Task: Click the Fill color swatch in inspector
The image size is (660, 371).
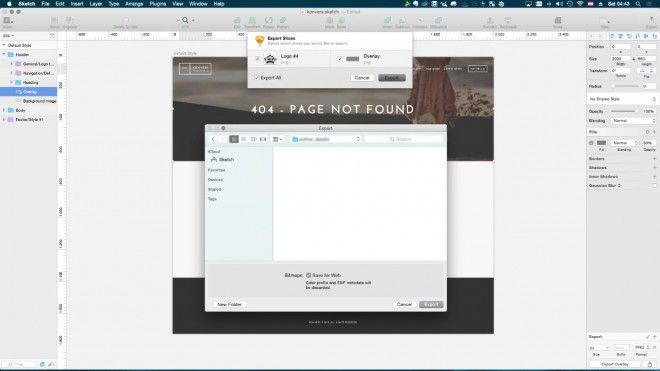Action: pos(601,143)
